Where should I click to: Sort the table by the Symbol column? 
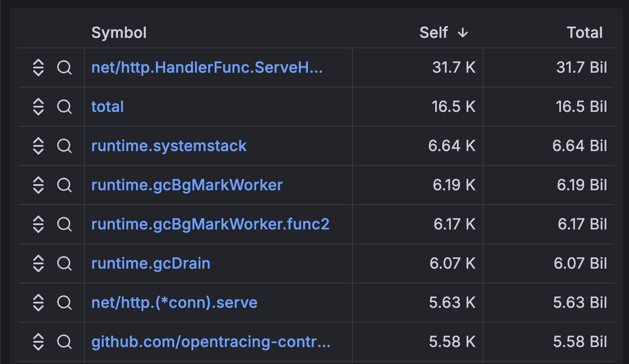(x=118, y=32)
